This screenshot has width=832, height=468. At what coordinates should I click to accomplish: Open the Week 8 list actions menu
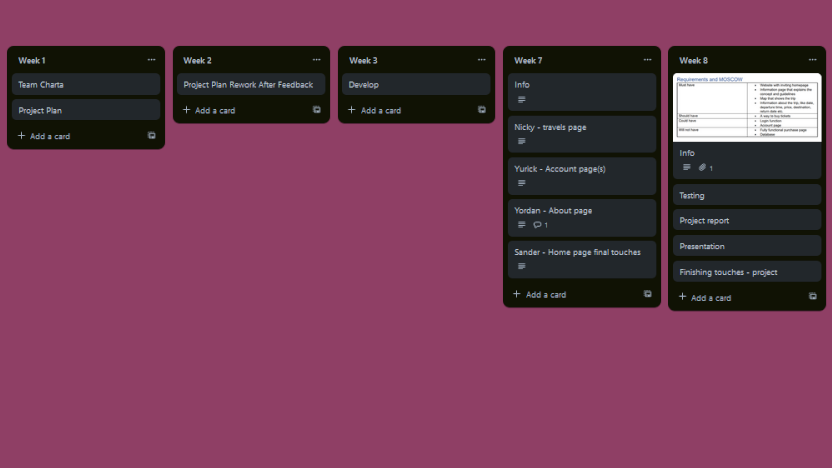[x=812, y=60]
